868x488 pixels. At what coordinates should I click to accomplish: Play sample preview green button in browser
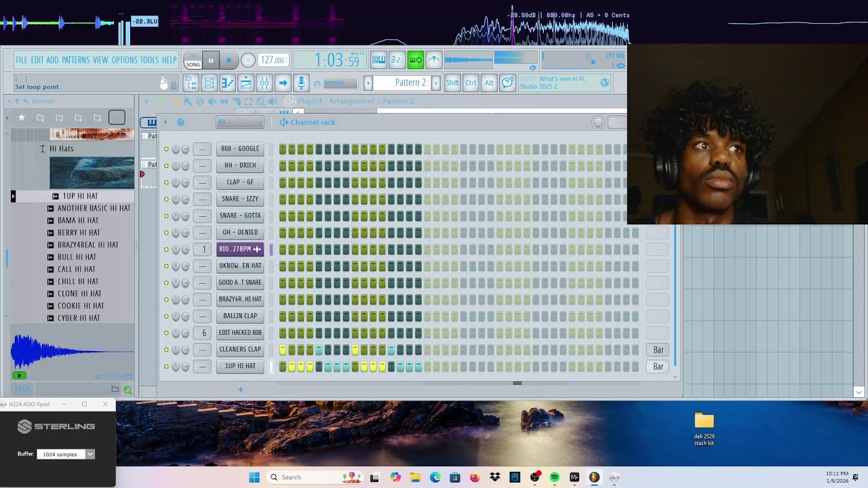click(19, 375)
